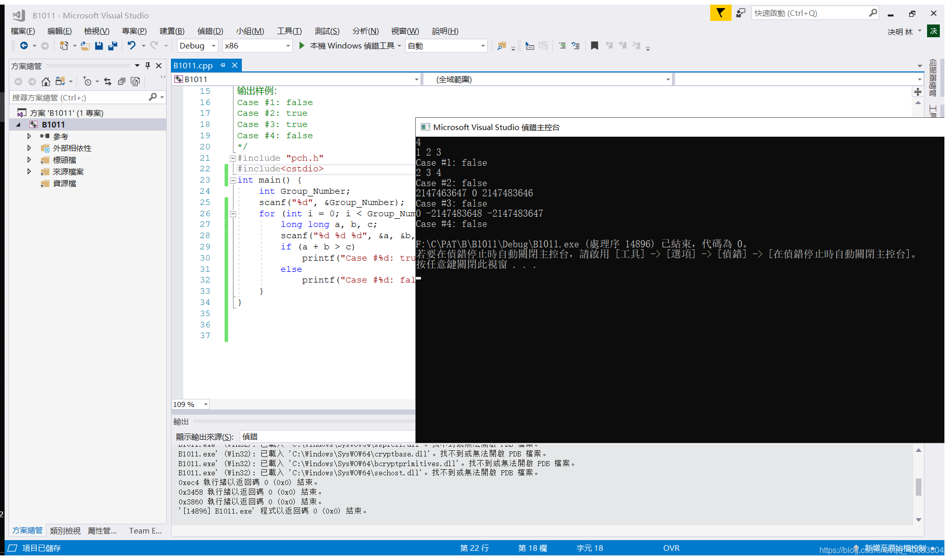
Task: Uncomment the selected lines
Action: click(x=576, y=46)
